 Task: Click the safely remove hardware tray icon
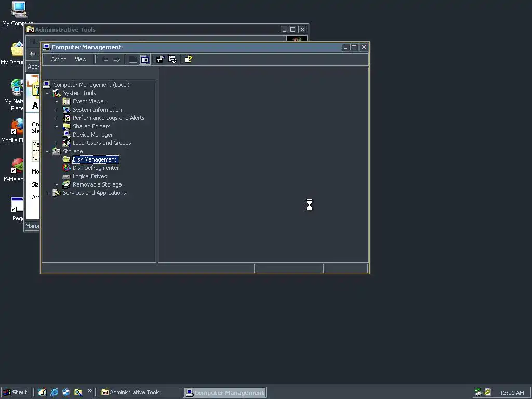tap(478, 392)
